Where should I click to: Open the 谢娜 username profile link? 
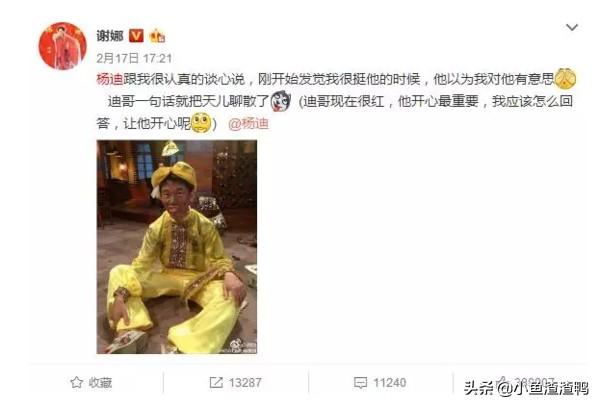point(110,36)
